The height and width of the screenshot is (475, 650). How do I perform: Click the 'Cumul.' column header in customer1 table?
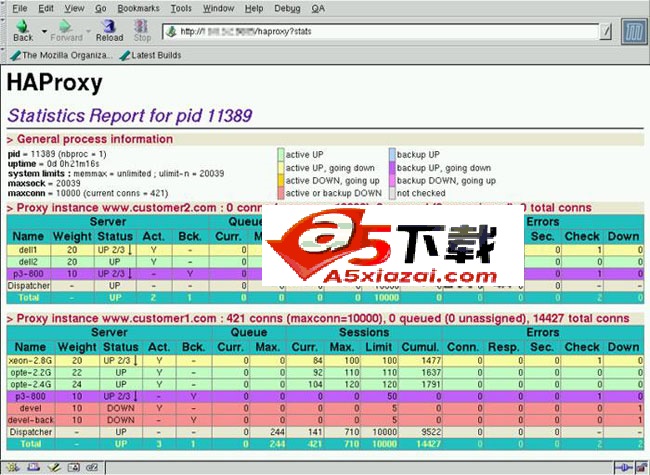420,347
